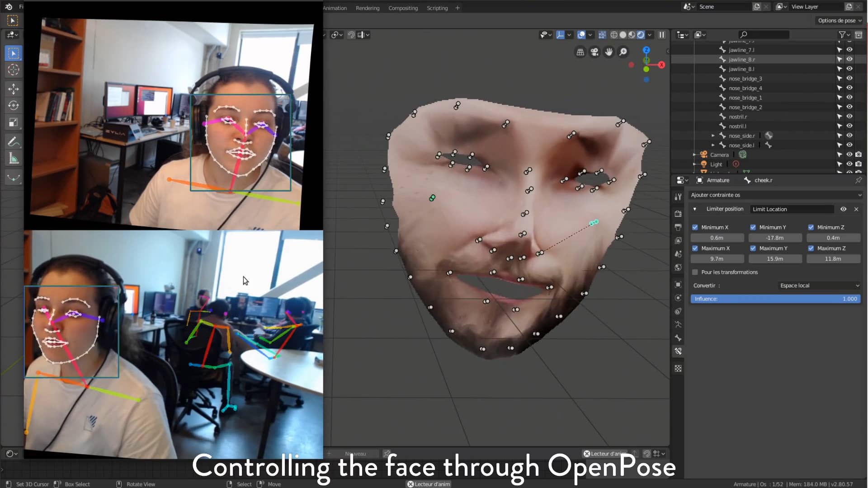Select the Rotate tool

13,105
